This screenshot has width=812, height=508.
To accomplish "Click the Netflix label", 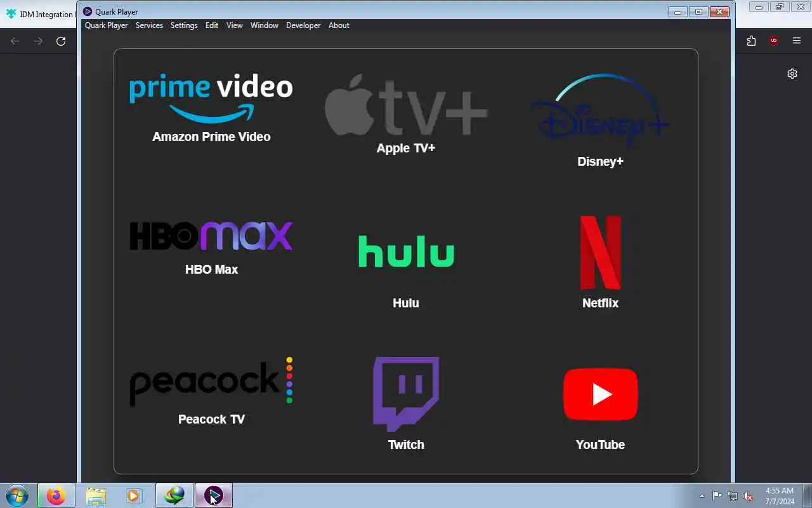I will tap(600, 303).
